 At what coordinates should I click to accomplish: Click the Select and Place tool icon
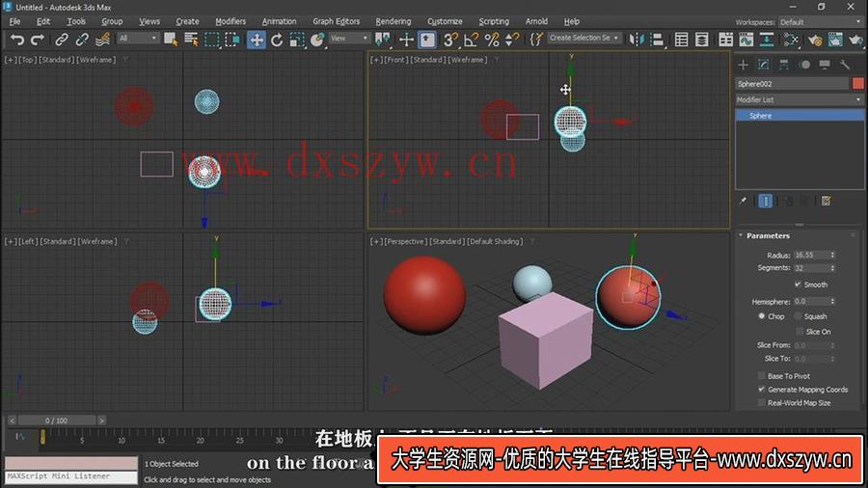[x=317, y=40]
